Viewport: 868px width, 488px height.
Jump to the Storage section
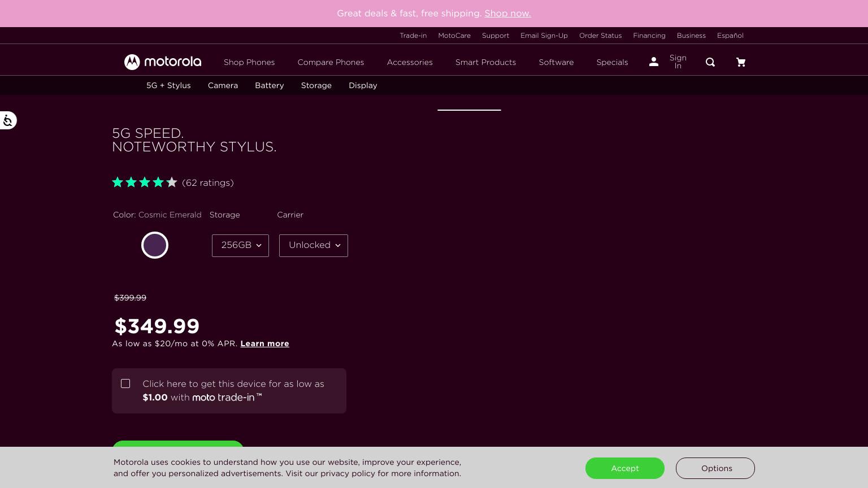[316, 85]
